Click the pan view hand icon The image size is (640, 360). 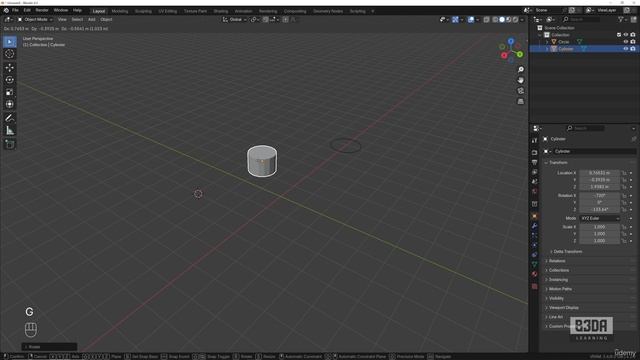[521, 80]
